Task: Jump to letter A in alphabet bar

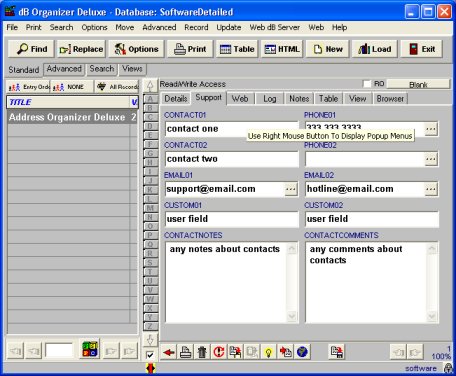Action: 150,99
